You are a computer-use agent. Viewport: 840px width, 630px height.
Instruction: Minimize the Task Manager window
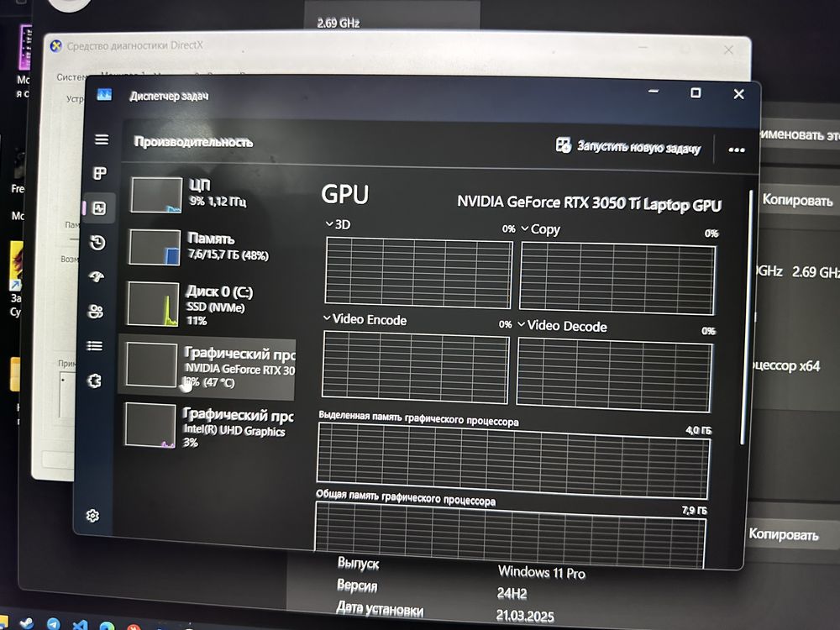point(653,92)
